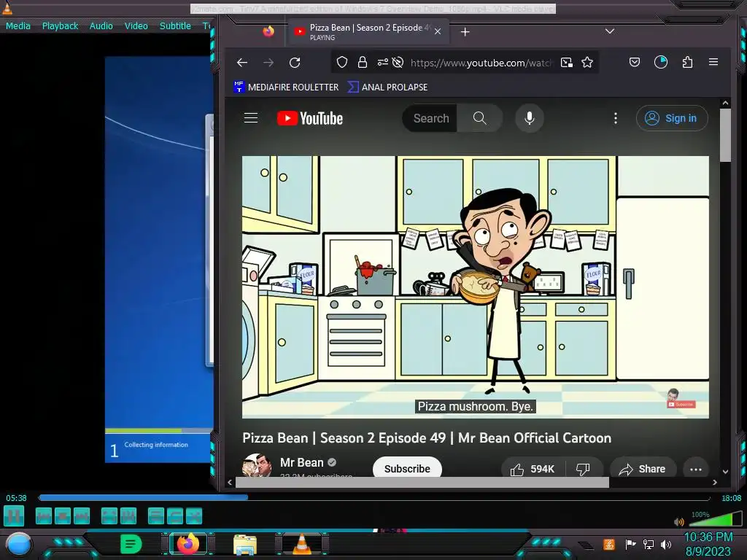
Task: Open VLC Playback menu
Action: [x=60, y=26]
